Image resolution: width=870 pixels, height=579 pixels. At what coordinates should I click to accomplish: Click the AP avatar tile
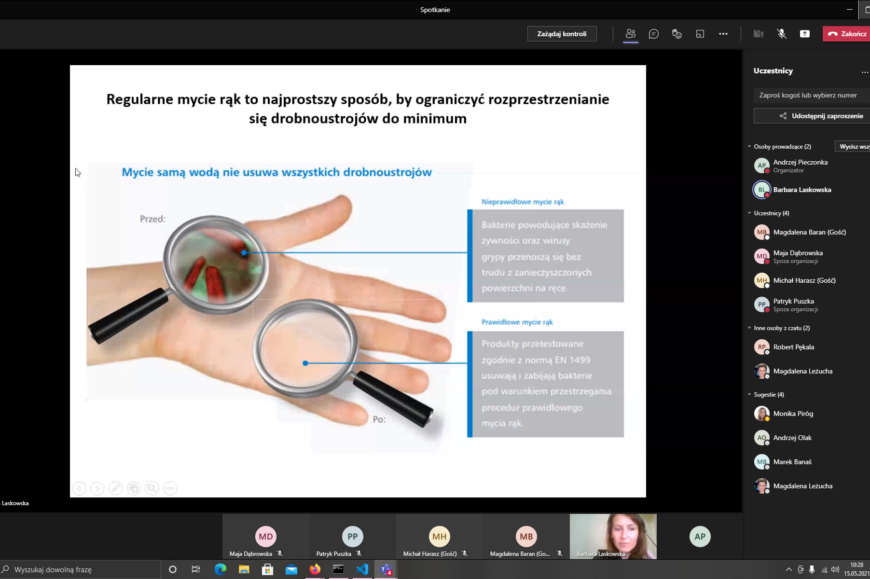pyautogui.click(x=700, y=536)
